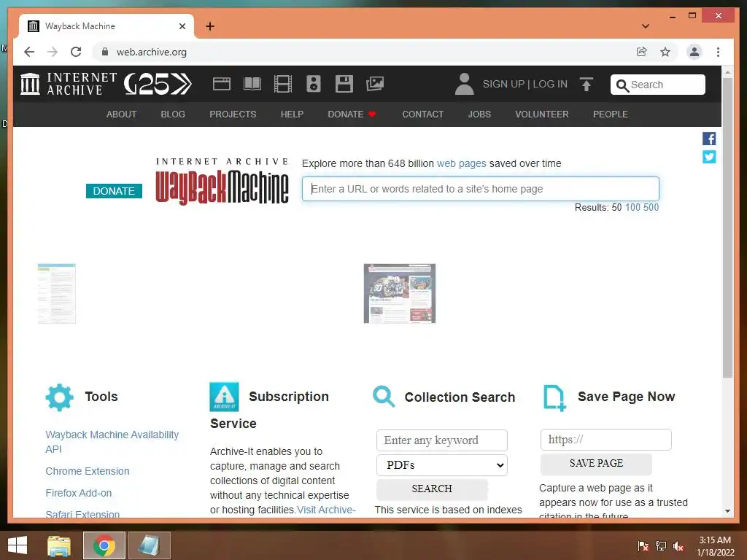The image size is (747, 560).
Task: Click LOG IN link
Action: (550, 84)
